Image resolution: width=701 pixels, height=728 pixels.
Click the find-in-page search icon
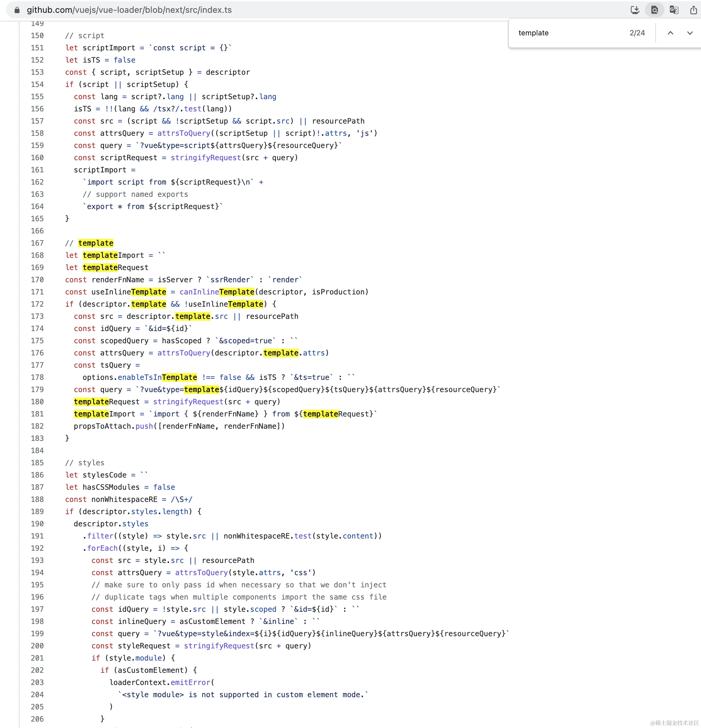[655, 10]
